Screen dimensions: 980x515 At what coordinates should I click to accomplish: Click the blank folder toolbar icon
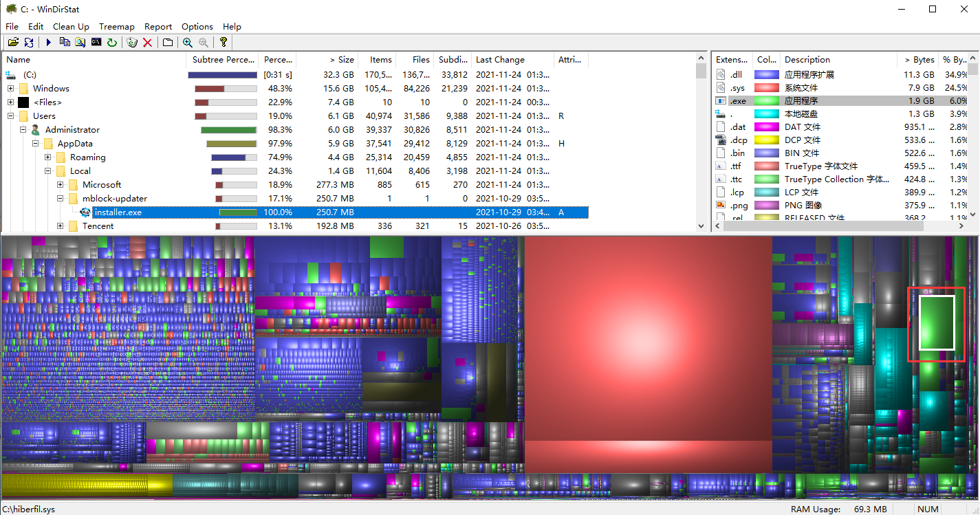coord(168,43)
